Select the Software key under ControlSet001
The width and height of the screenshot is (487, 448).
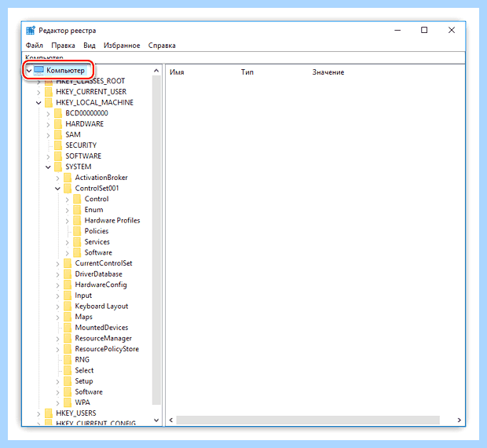click(x=98, y=252)
